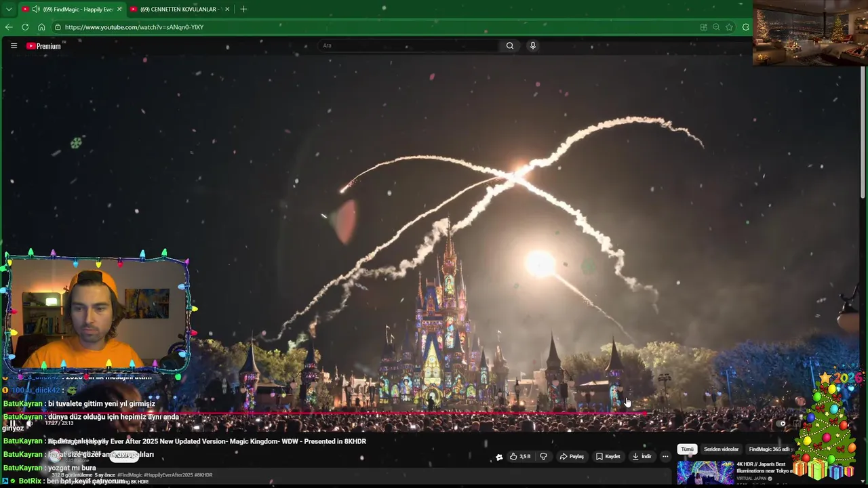Viewport: 868px width, 488px height.
Task: Open the browser extensions puzzle icon
Action: tap(746, 27)
